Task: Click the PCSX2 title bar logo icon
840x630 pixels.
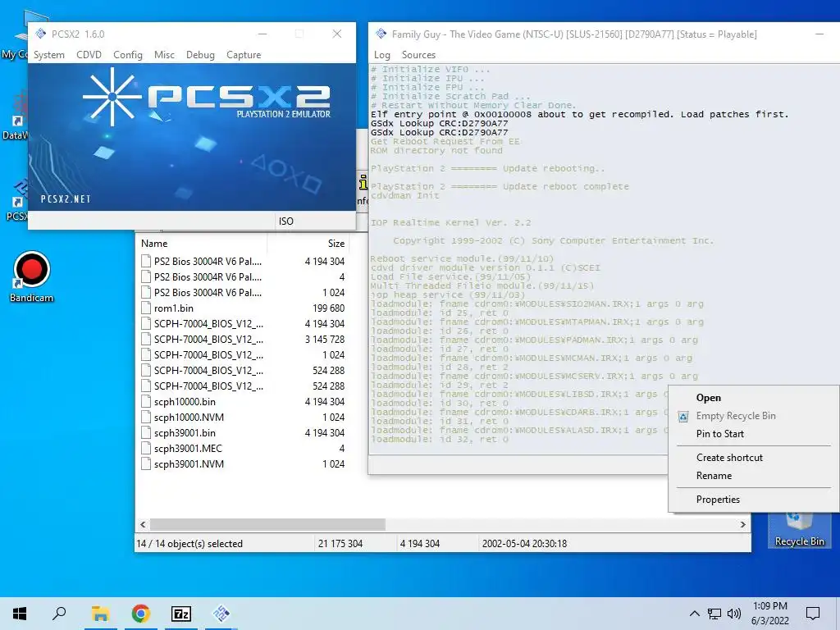Action: tap(41, 34)
